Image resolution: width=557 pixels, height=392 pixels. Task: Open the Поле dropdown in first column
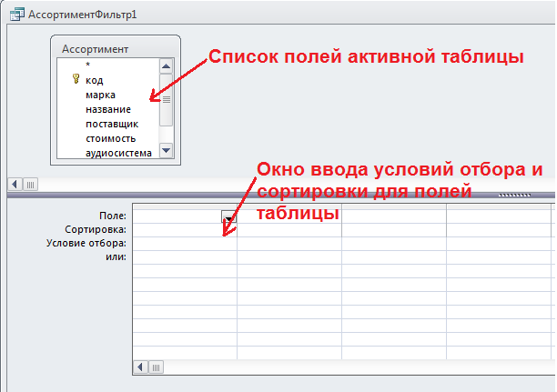coord(228,216)
